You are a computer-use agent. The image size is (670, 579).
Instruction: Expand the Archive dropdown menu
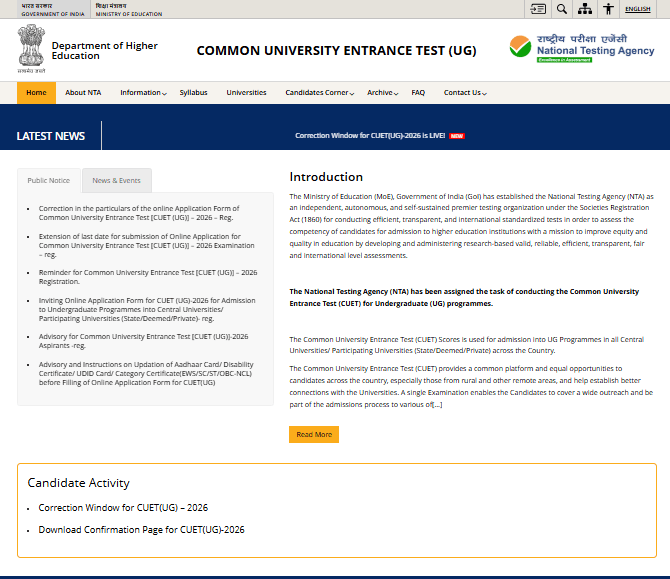click(x=382, y=93)
